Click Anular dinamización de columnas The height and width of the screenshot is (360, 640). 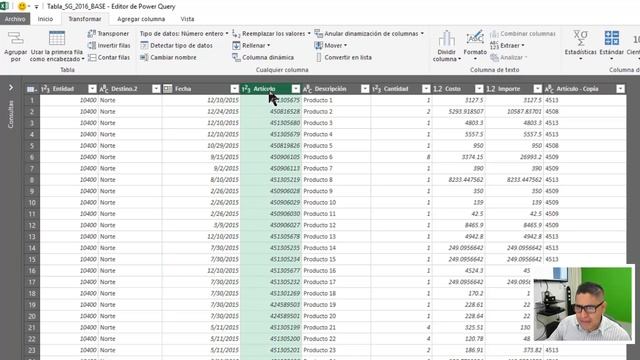coord(369,33)
